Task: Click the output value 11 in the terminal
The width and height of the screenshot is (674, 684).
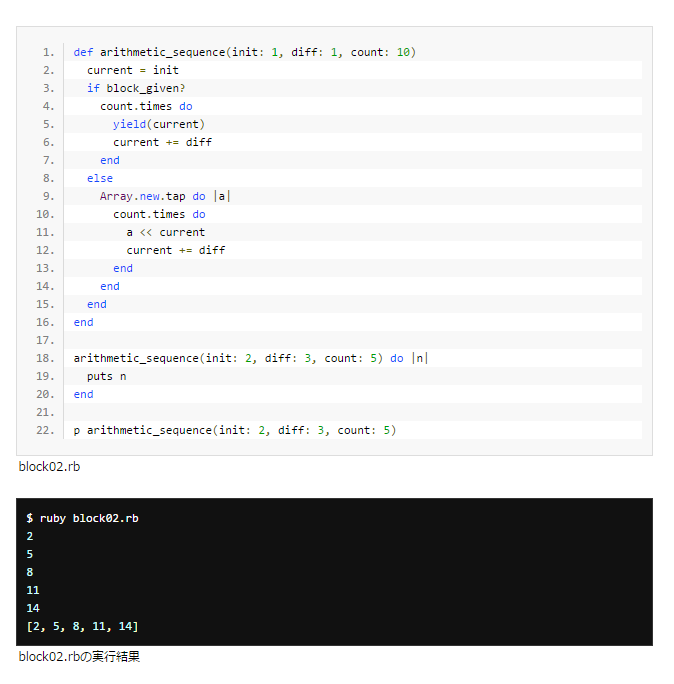Action: (x=33, y=590)
